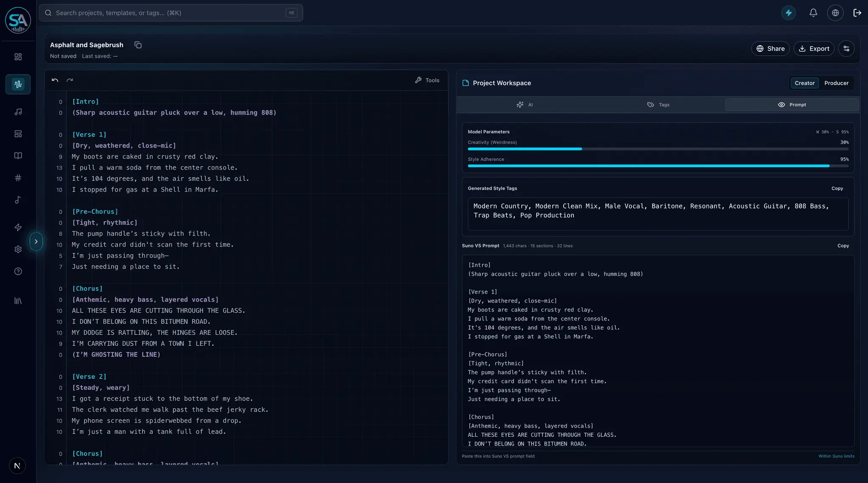Open the language globe button
868x483 pixels.
[835, 13]
